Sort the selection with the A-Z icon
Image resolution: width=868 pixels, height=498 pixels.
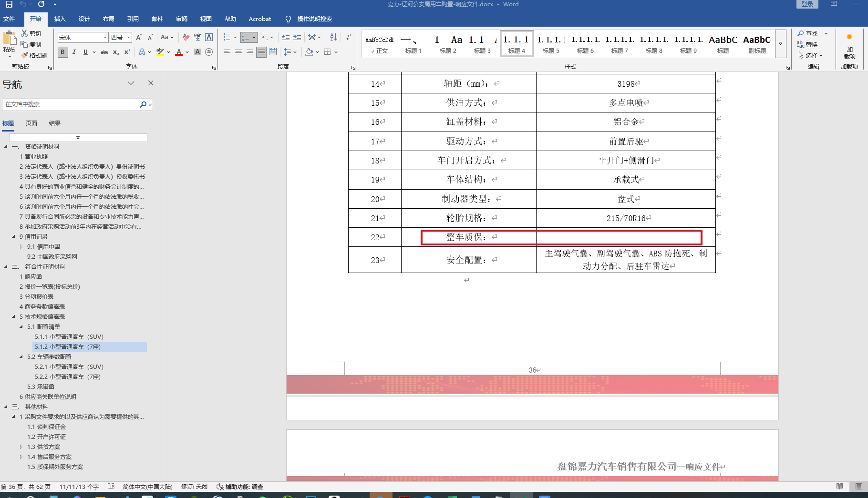pyautogui.click(x=333, y=37)
